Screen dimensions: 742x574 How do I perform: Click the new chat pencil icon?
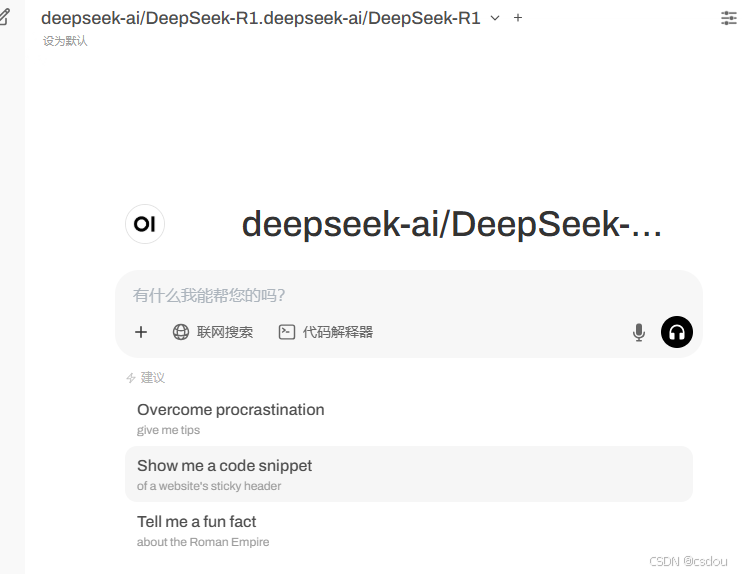pos(4,17)
